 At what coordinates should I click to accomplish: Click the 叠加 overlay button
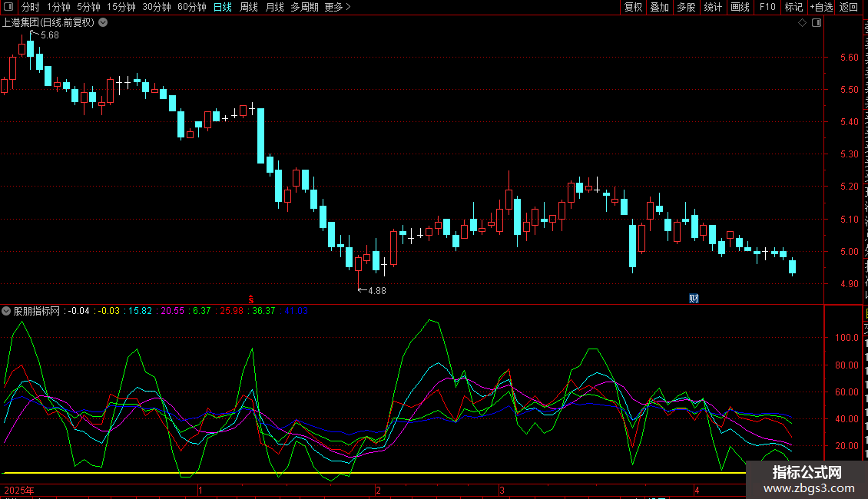pyautogui.click(x=660, y=7)
